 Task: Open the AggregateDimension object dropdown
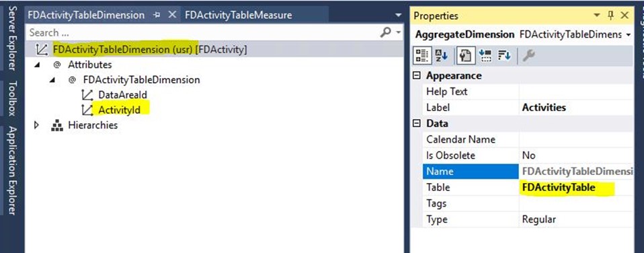tap(629, 35)
